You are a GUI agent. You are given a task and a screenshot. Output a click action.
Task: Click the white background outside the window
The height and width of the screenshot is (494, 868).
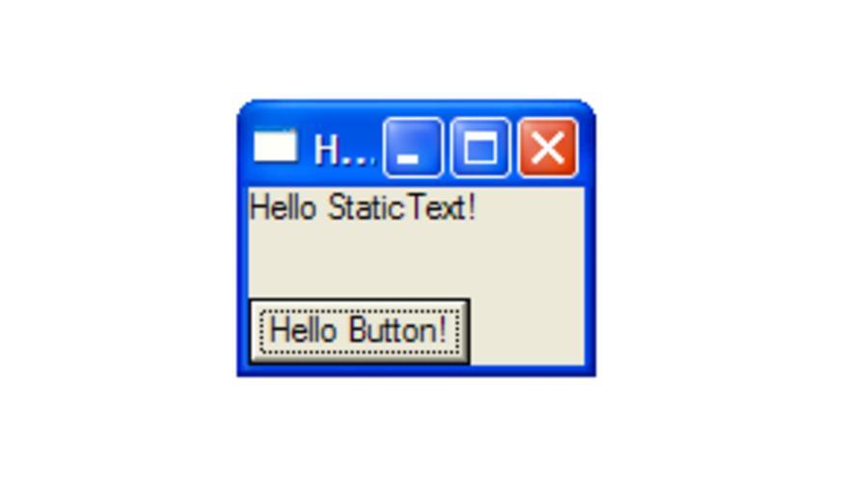click(719, 249)
